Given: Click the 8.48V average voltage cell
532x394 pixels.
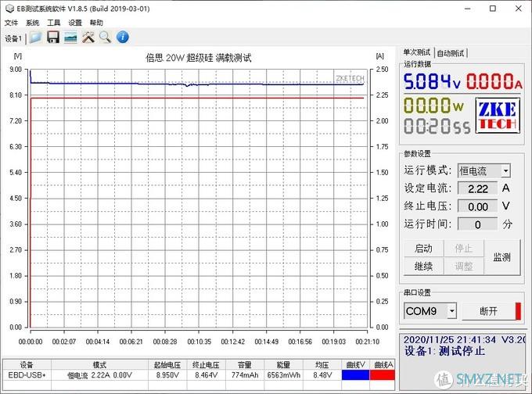Looking at the screenshot, I should (x=322, y=375).
